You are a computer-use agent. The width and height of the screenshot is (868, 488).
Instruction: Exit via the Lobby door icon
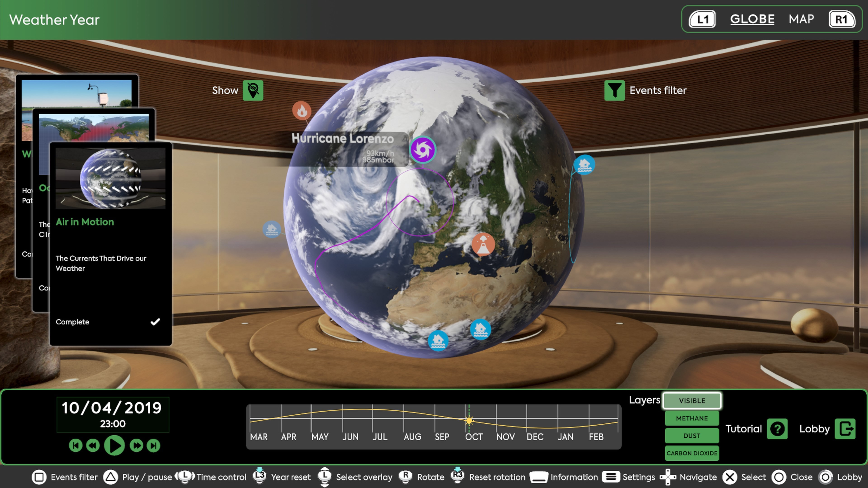pos(845,429)
